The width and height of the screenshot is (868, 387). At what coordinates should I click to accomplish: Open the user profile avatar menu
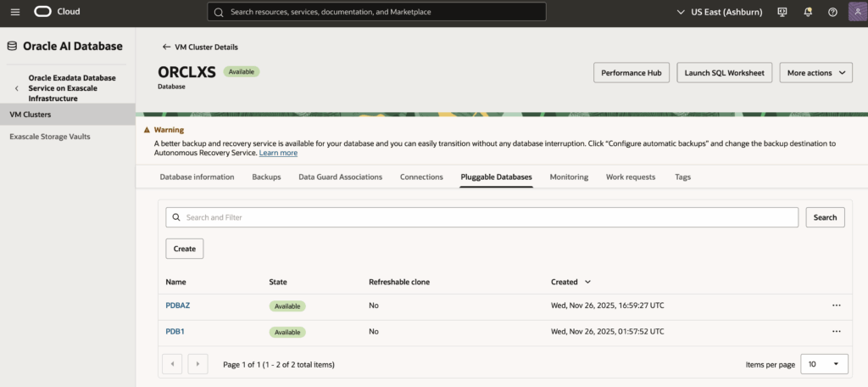tap(855, 12)
